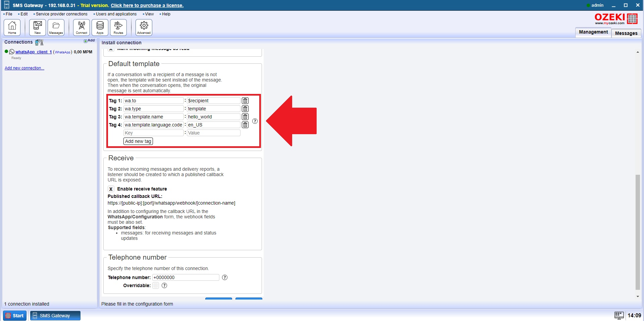This screenshot has width=644, height=321.
Task: Switch to the Messages tab
Action: (x=626, y=33)
